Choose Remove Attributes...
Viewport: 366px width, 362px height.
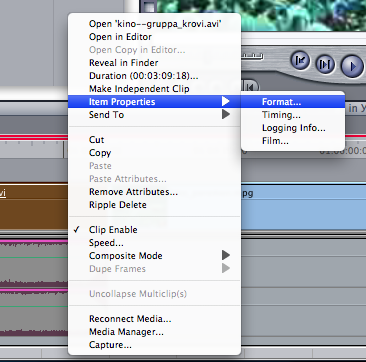(154, 192)
